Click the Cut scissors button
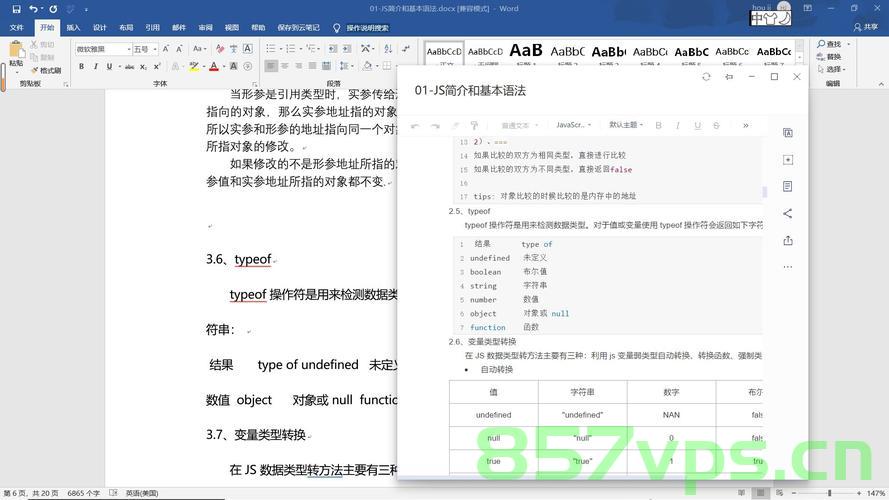 pos(43,44)
